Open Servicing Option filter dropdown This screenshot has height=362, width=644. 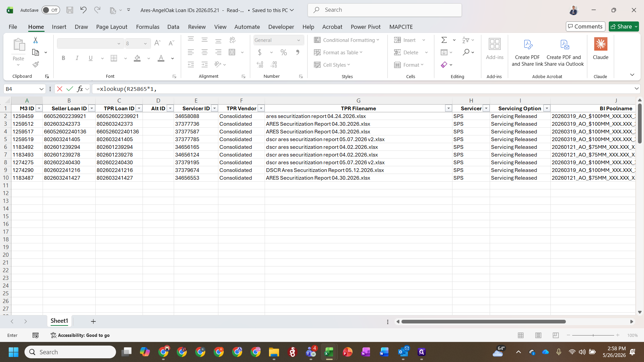[547, 108]
